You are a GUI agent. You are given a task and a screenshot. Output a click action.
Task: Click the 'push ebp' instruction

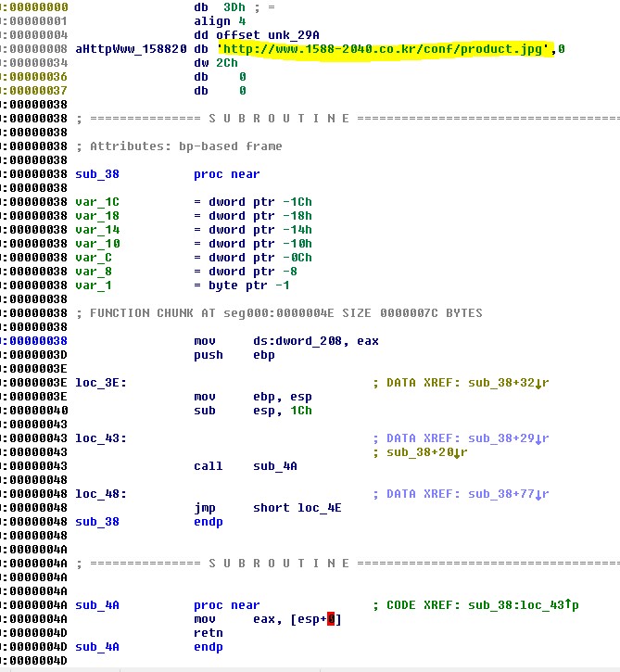pyautogui.click(x=234, y=355)
